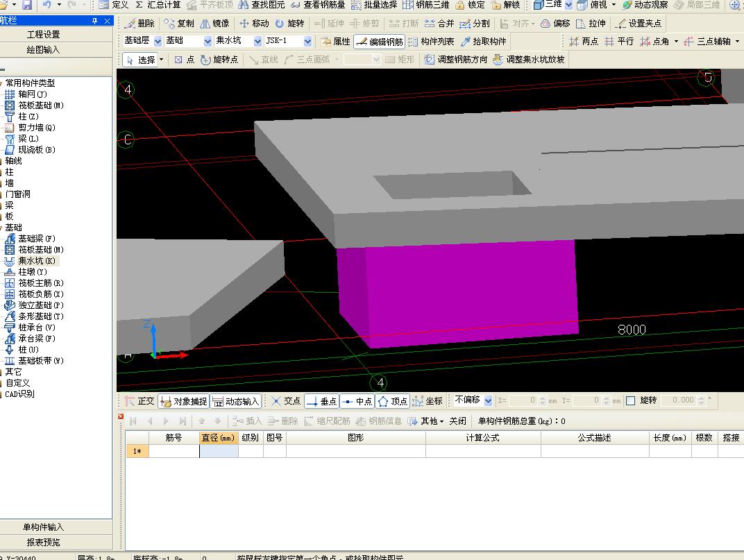Select 集水坑(K) in the component tree
Image resolution: width=744 pixels, height=560 pixels.
pyautogui.click(x=36, y=261)
